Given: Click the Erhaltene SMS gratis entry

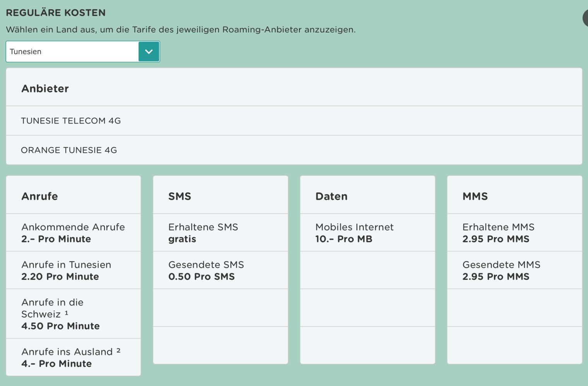Looking at the screenshot, I should pyautogui.click(x=203, y=233).
